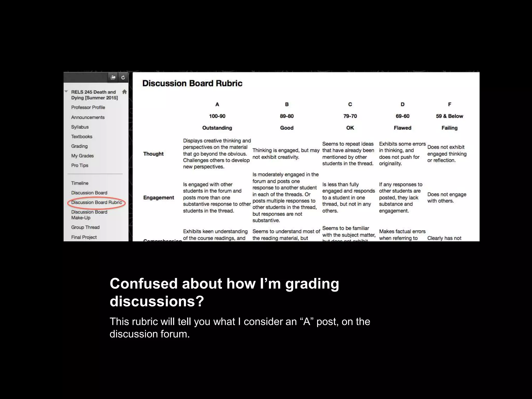The image size is (532, 399).
Task: Click the home icon beside course title
Action: pyautogui.click(x=124, y=92)
